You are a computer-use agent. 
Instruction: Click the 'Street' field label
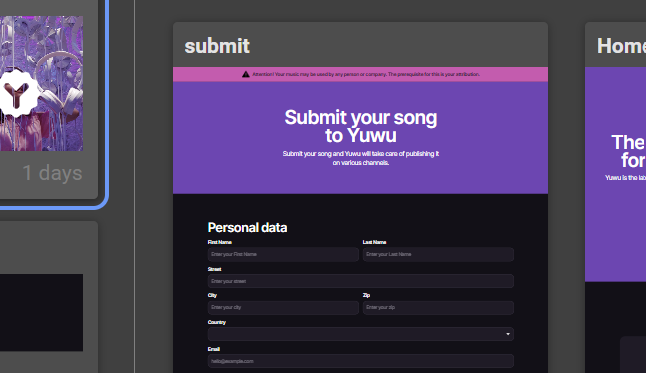pyautogui.click(x=214, y=269)
